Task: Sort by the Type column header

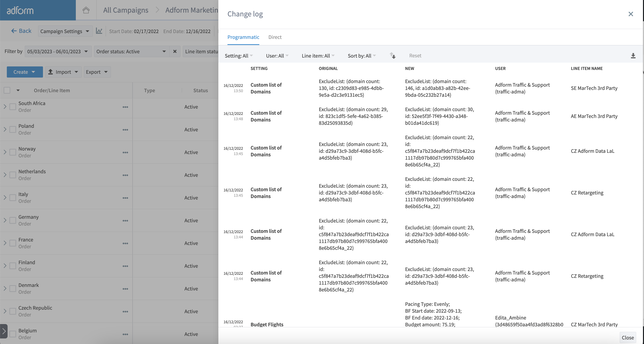Action: pyautogui.click(x=149, y=90)
